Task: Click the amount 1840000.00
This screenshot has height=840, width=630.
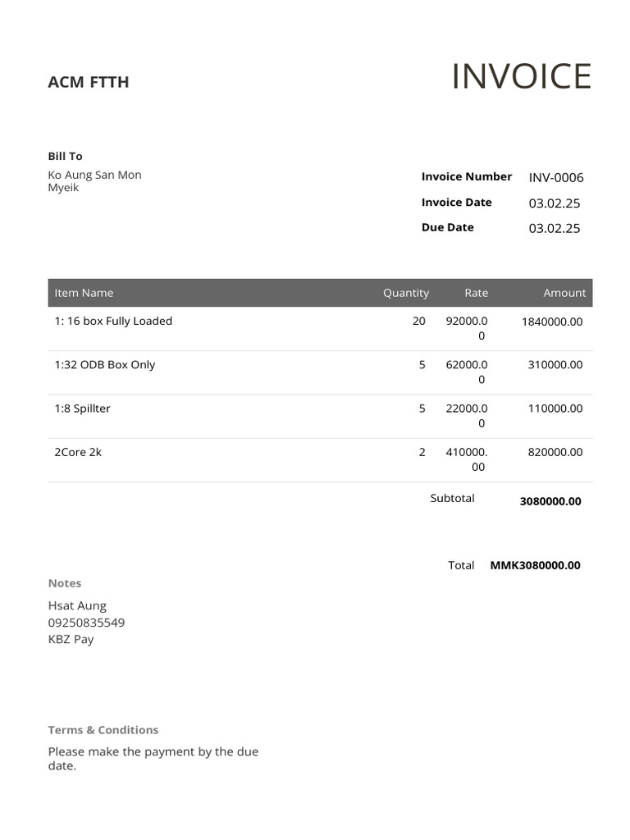Action: click(552, 322)
